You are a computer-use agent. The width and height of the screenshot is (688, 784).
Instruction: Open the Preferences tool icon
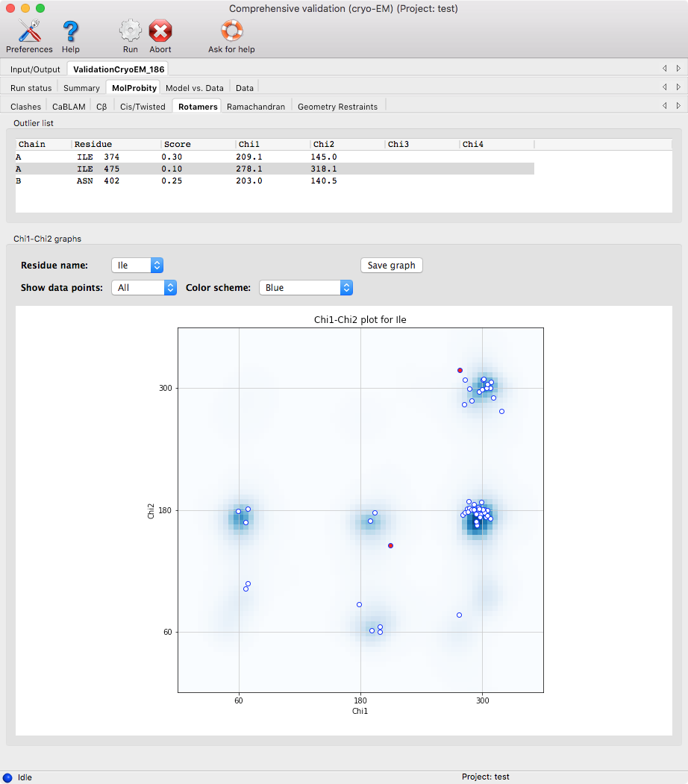(x=29, y=32)
